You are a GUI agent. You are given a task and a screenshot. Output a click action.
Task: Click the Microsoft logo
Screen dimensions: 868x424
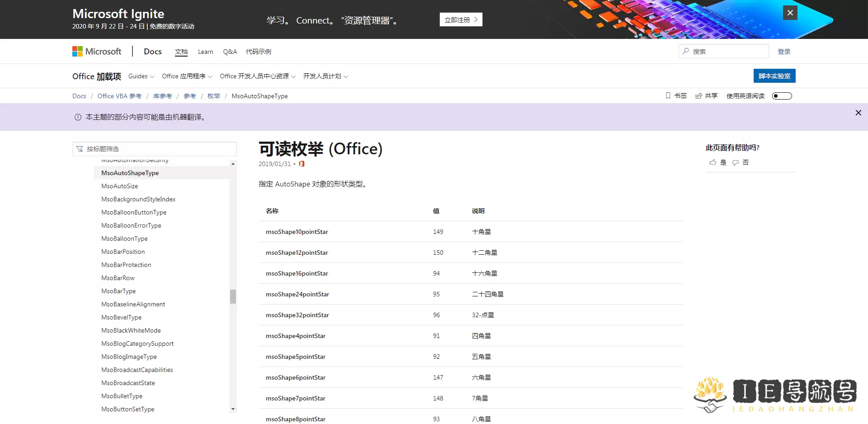pos(97,52)
